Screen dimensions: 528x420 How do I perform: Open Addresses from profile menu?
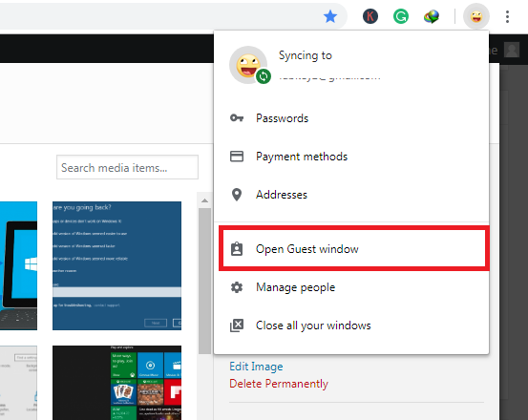tap(351, 195)
